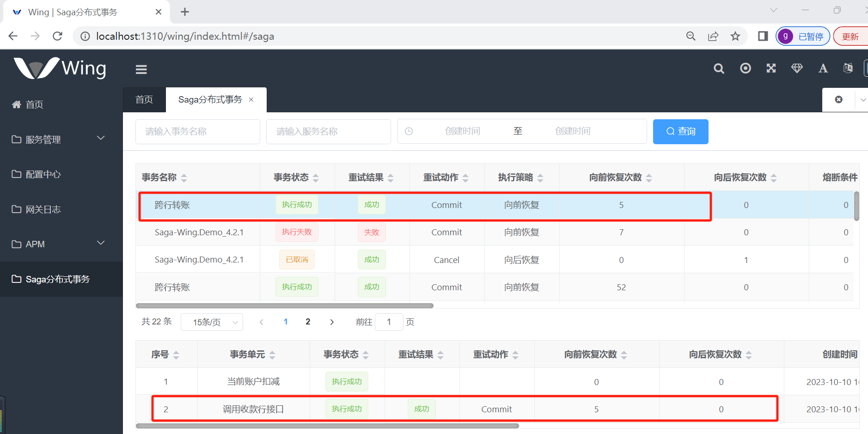Switch language with the translate icon
The image size is (868, 434).
coord(848,68)
